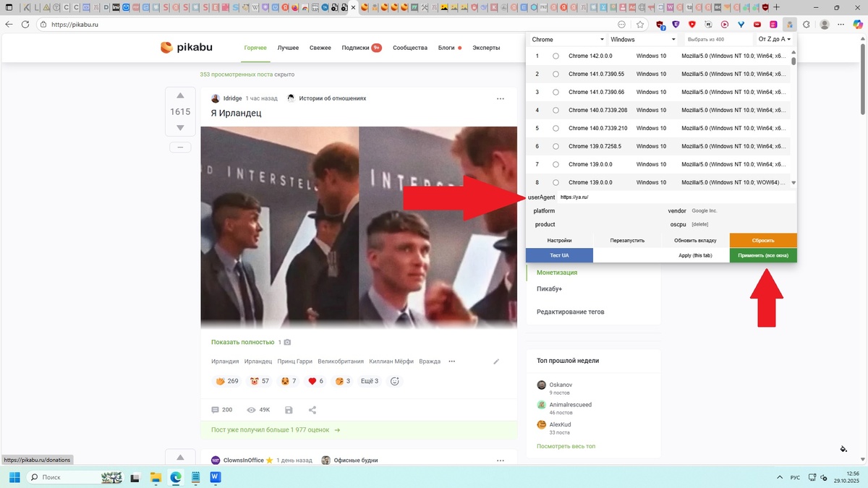Open the Свежее tab

[320, 48]
